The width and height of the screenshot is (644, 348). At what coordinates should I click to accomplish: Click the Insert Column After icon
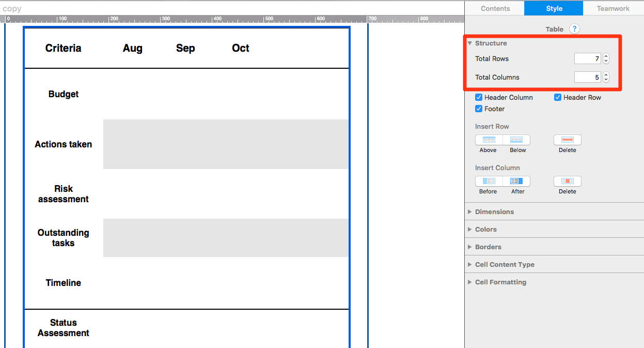[517, 181]
